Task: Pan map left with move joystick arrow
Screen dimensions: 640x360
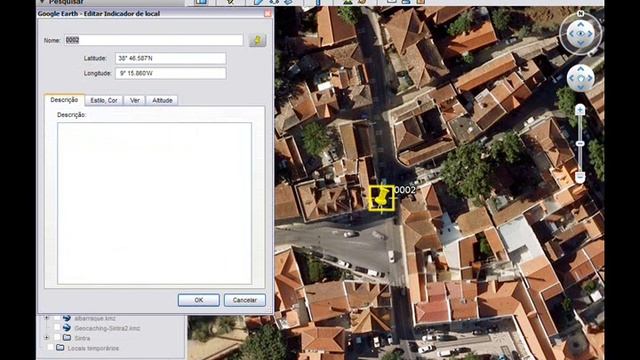Action: (x=572, y=78)
